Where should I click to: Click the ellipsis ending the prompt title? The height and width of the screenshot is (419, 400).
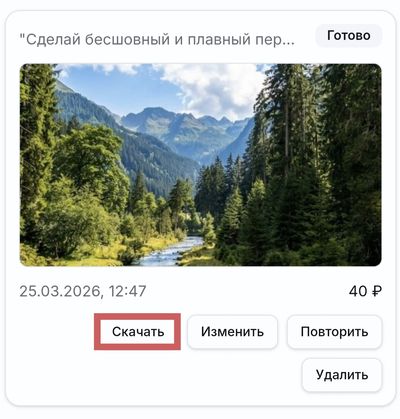point(289,43)
